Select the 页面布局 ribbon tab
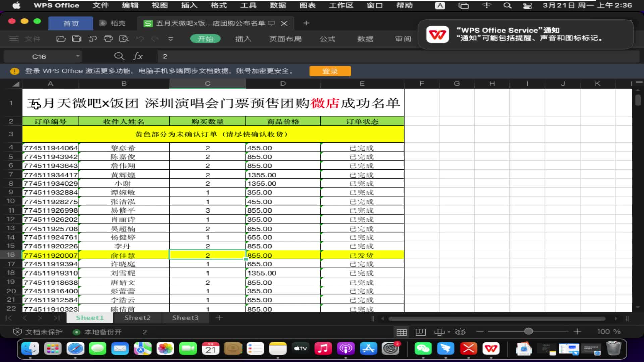 point(285,39)
